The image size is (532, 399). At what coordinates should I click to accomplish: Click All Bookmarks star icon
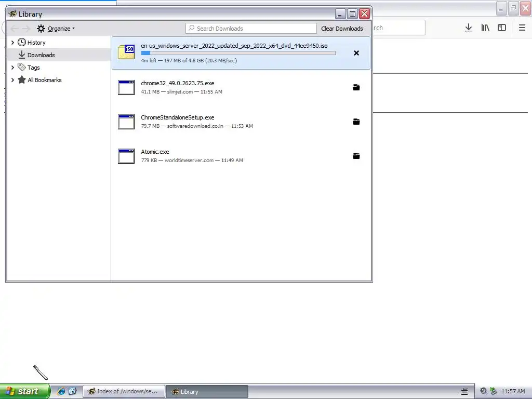click(22, 79)
